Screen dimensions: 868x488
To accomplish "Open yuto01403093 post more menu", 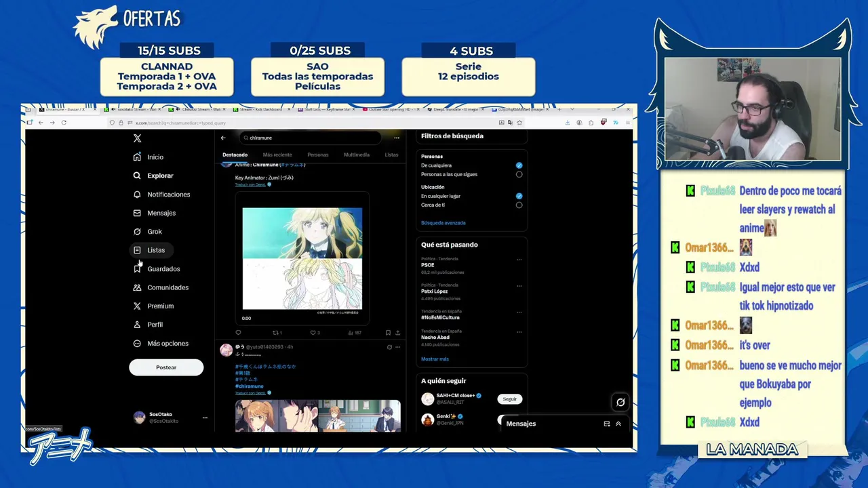I will (398, 347).
